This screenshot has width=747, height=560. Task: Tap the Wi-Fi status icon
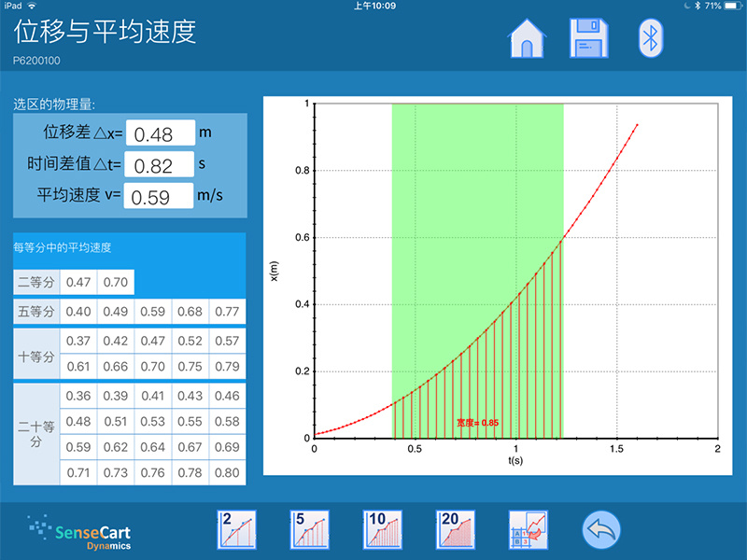32,6
